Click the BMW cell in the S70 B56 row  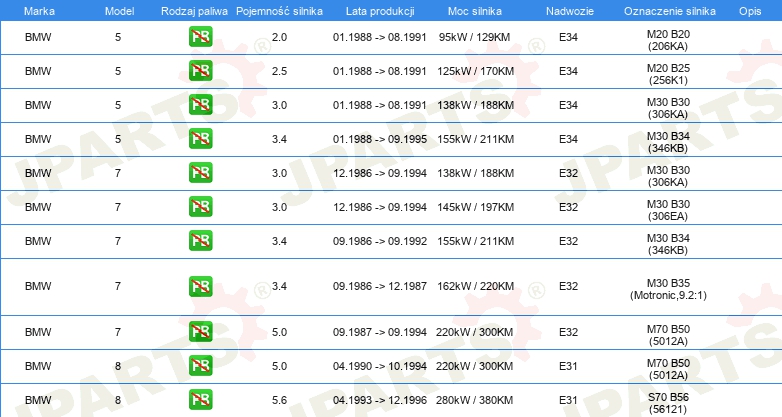(38, 400)
